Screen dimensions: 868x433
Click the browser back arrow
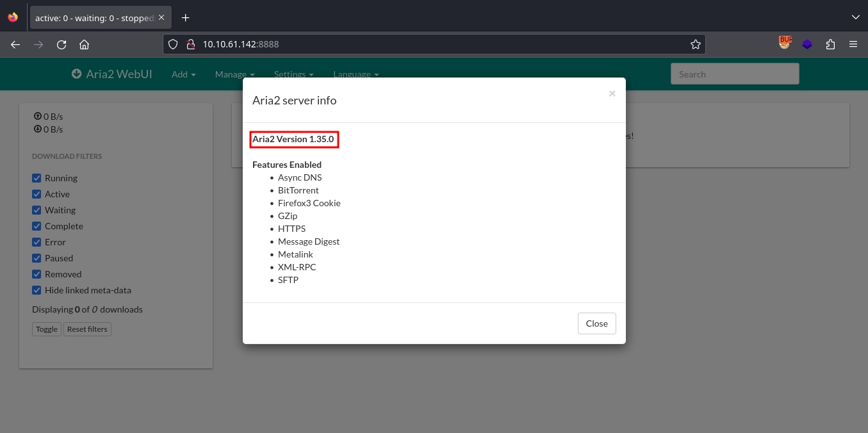click(x=15, y=45)
